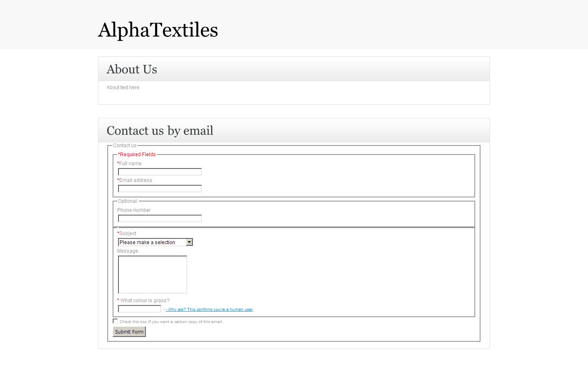Click the "Contact us by email" heading
Viewport: 588px width, 368px height.
point(160,130)
